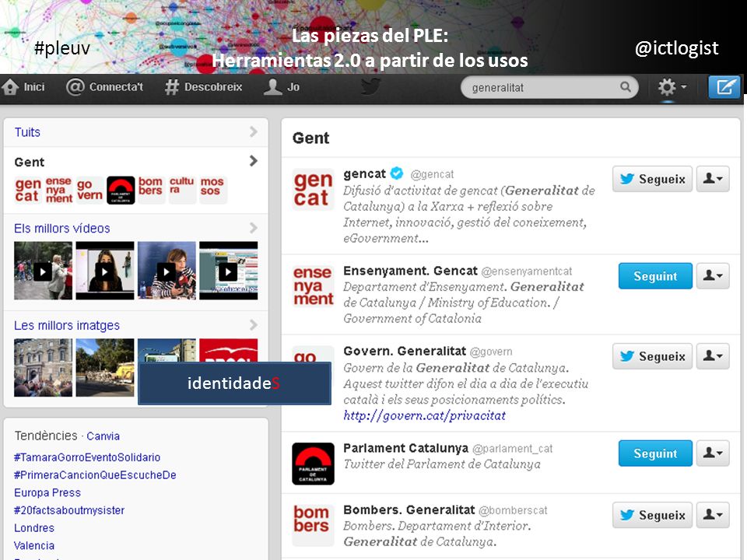
Task: Click the search magnifier icon
Action: 625,86
